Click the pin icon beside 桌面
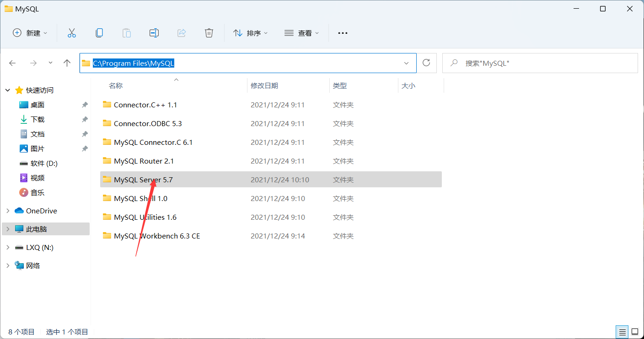This screenshot has width=644, height=339. (x=85, y=105)
